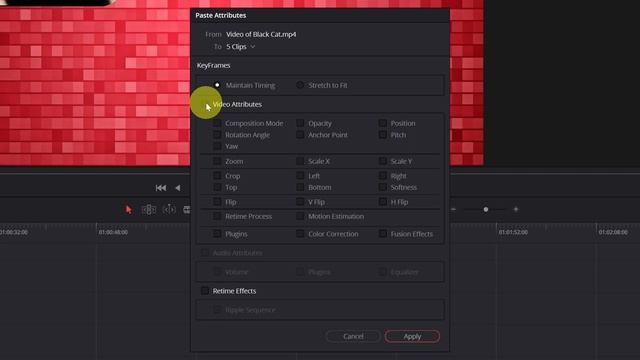The width and height of the screenshot is (640, 360).
Task: Check the Retime Process checkbox
Action: [x=217, y=216]
